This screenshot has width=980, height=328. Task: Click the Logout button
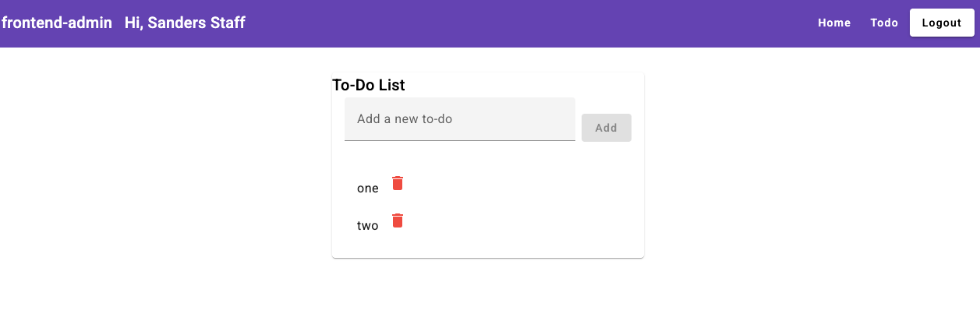(942, 23)
